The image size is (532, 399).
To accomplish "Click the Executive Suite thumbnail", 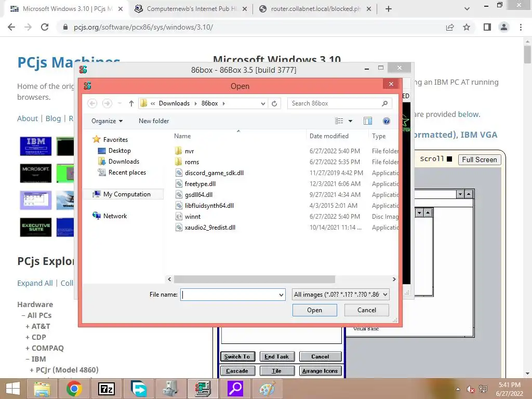I will [36, 228].
